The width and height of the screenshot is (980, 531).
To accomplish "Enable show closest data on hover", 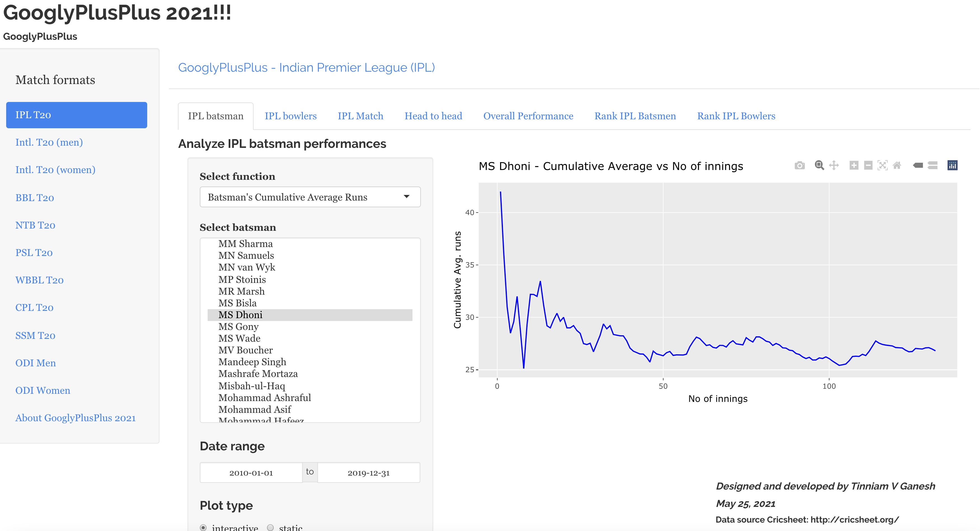I will coord(918,165).
